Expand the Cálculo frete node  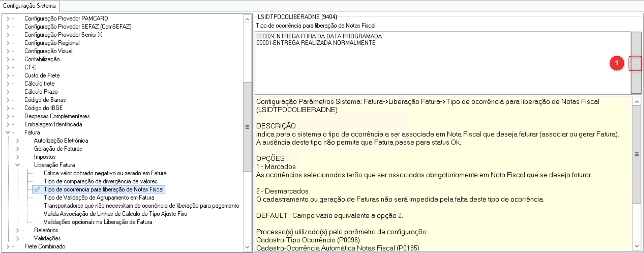[x=8, y=83]
